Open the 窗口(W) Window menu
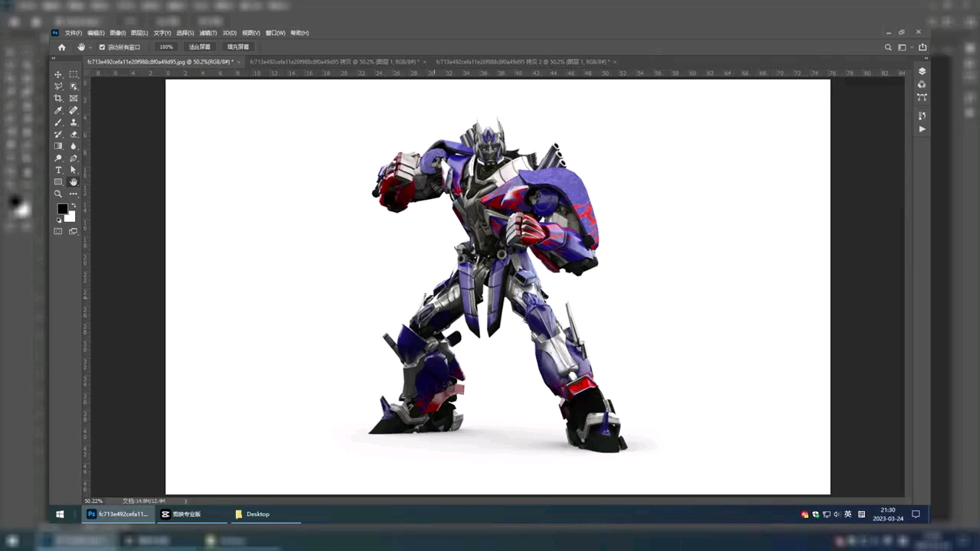The image size is (980, 551). click(276, 33)
